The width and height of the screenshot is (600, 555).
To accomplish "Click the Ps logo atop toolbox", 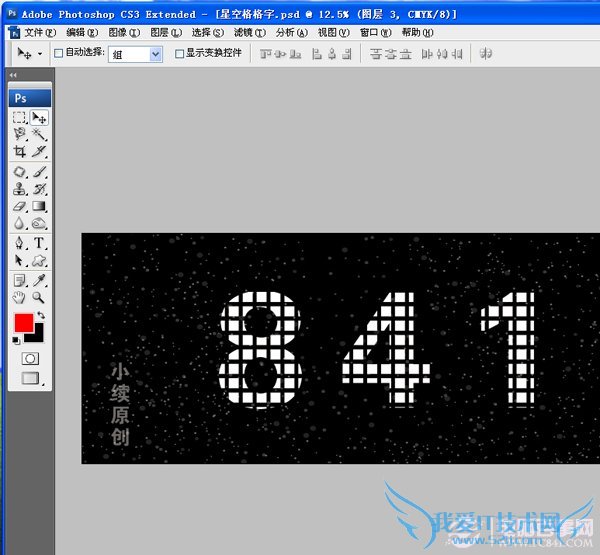I will [x=30, y=98].
